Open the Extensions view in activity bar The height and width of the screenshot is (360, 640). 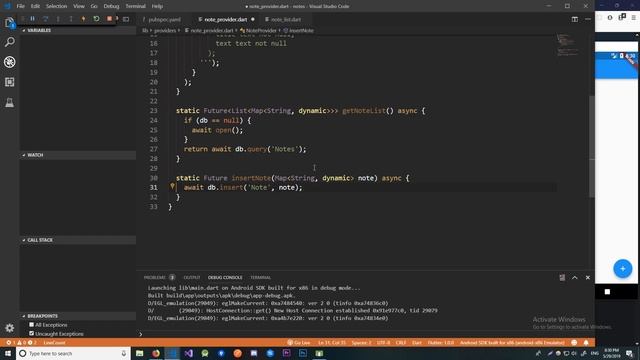pos(9,82)
